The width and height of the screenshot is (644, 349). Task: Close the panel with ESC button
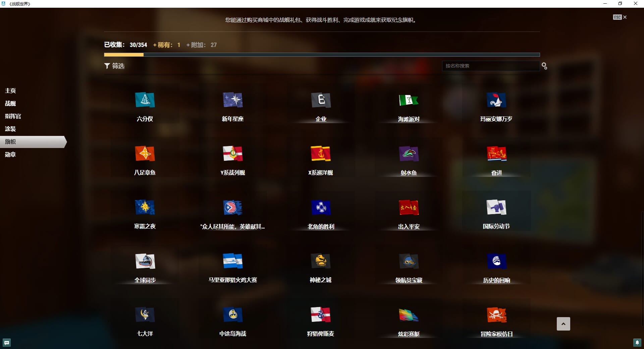[620, 17]
